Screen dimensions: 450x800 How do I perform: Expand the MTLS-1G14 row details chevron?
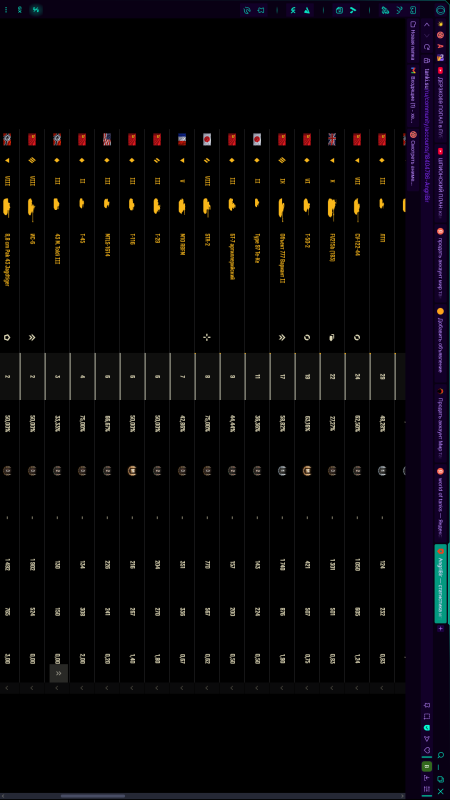[x=107, y=688]
